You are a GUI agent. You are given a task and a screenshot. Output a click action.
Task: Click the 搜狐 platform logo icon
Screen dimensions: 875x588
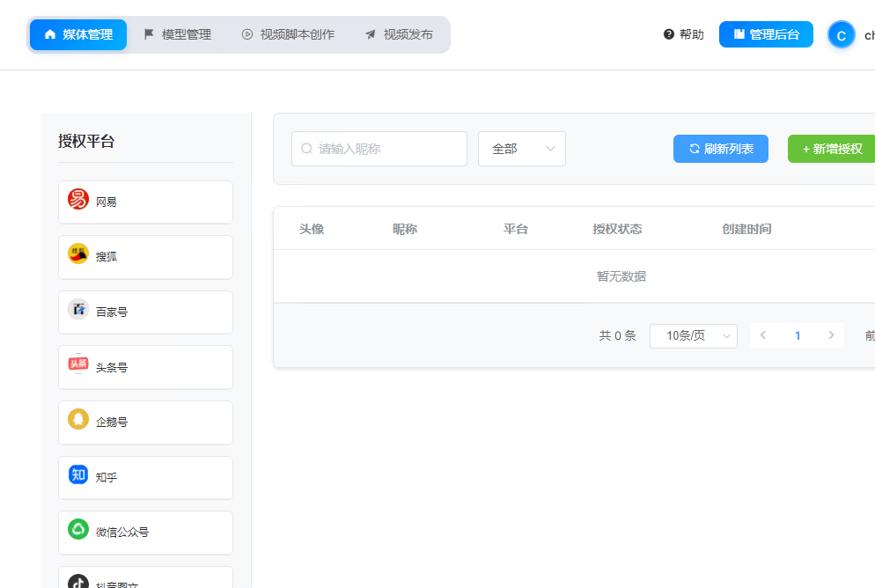(78, 254)
